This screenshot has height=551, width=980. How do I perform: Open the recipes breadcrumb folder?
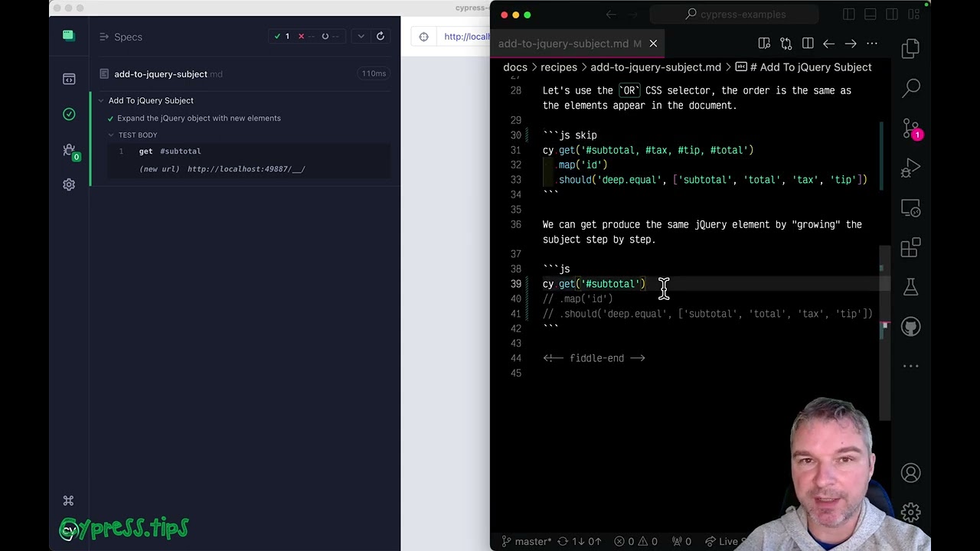point(559,67)
